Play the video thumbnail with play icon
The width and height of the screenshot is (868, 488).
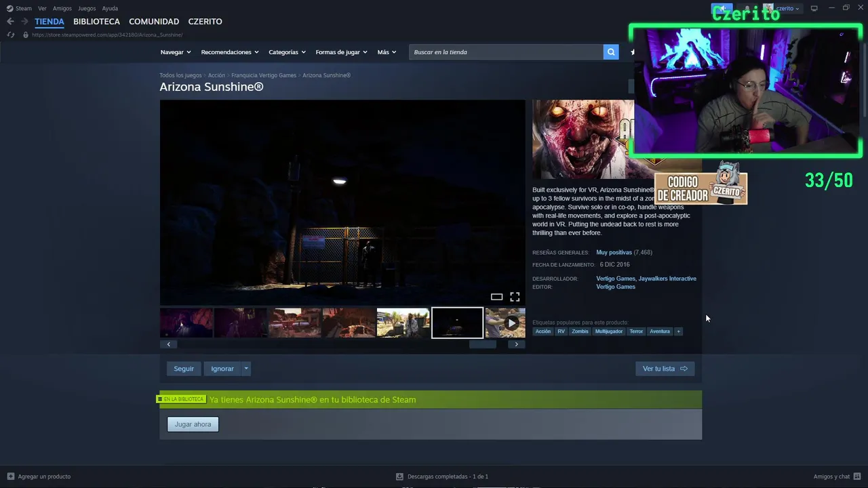[505, 323]
